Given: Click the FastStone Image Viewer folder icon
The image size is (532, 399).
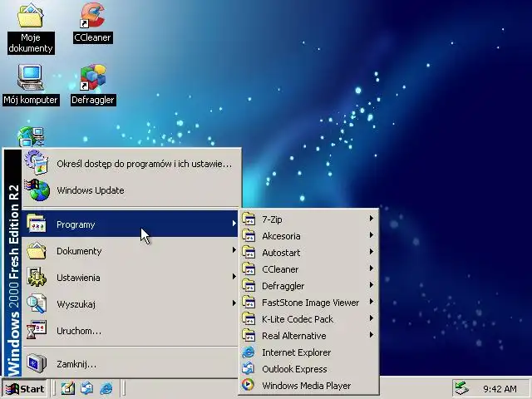Looking at the screenshot, I should click(249, 302).
